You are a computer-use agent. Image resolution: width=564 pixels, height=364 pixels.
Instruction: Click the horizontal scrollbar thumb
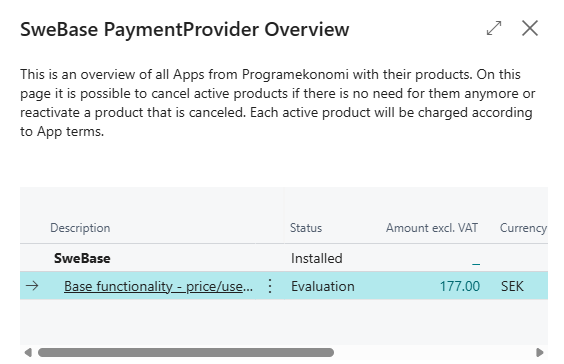point(186,352)
